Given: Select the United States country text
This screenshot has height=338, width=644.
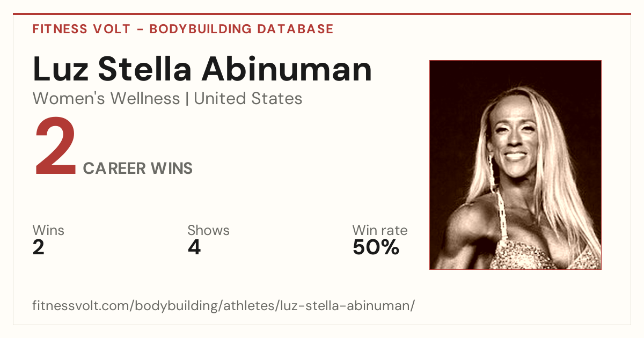Looking at the screenshot, I should tap(248, 99).
